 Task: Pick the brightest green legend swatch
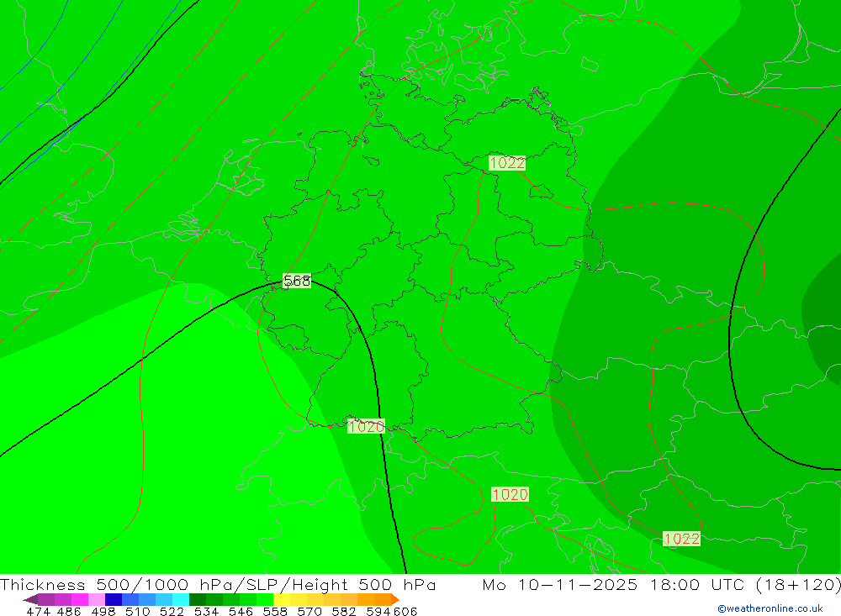[x=265, y=599]
